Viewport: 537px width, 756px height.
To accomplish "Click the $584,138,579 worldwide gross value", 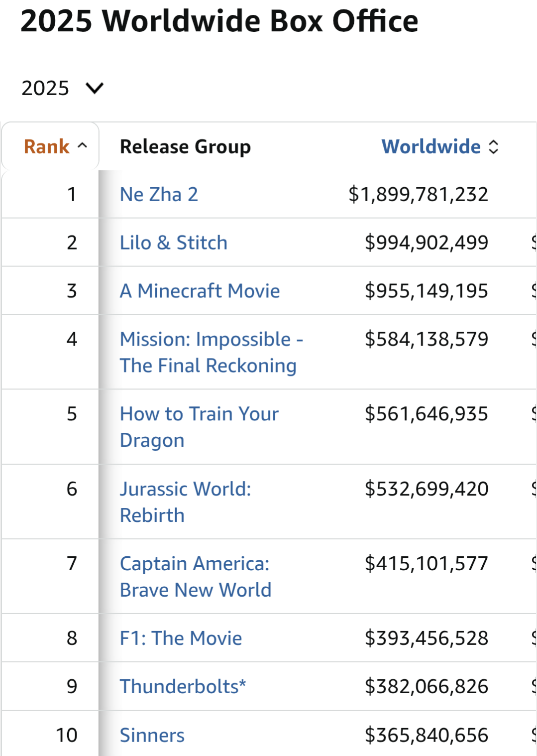I will pos(427,339).
